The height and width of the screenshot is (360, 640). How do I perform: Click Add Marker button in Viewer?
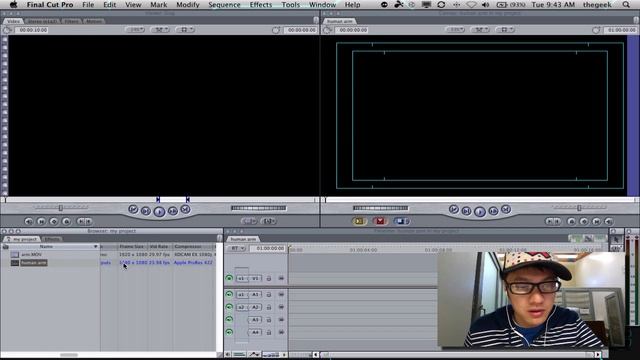(67, 221)
